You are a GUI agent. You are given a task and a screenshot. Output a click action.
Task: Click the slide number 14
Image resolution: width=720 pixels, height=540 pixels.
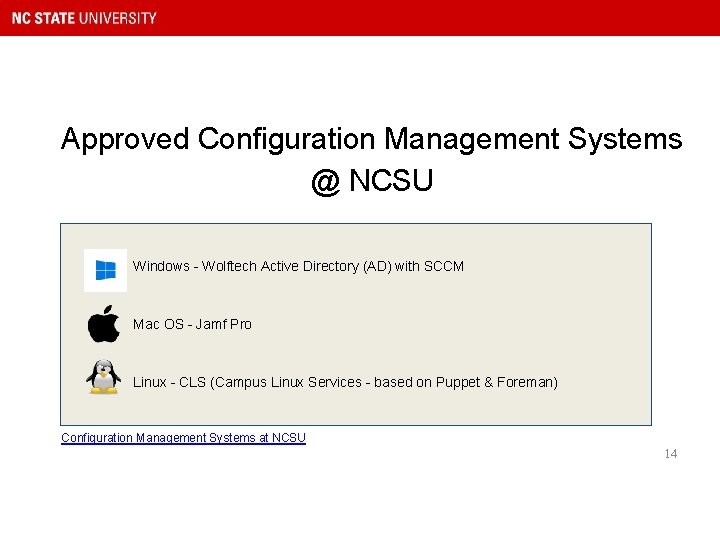pyautogui.click(x=670, y=454)
